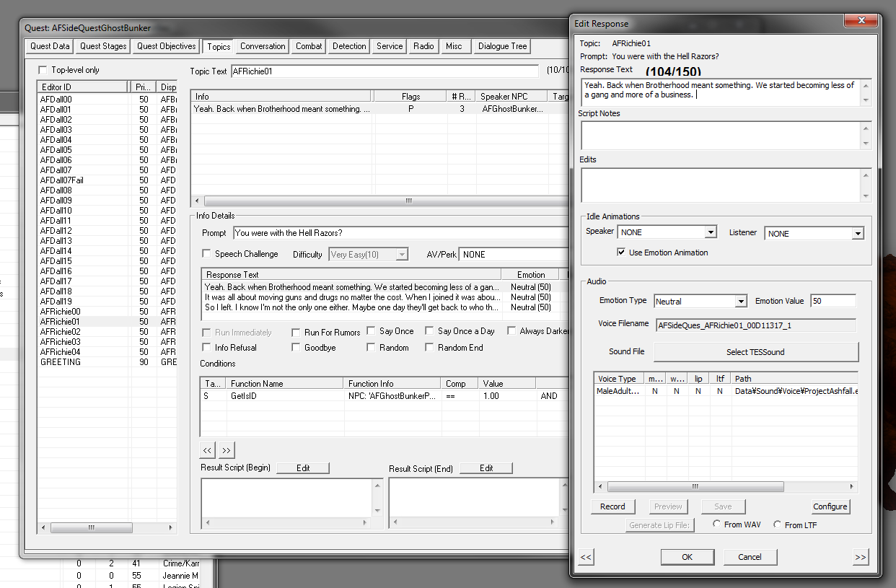896x588 pixels.
Task: Confirm with the OK button
Action: pos(687,557)
